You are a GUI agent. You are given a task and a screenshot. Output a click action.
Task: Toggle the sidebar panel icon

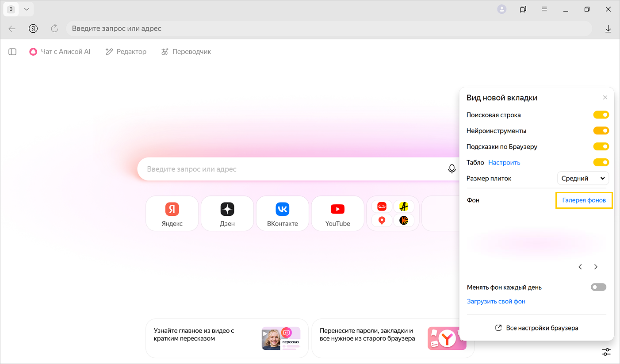click(12, 52)
